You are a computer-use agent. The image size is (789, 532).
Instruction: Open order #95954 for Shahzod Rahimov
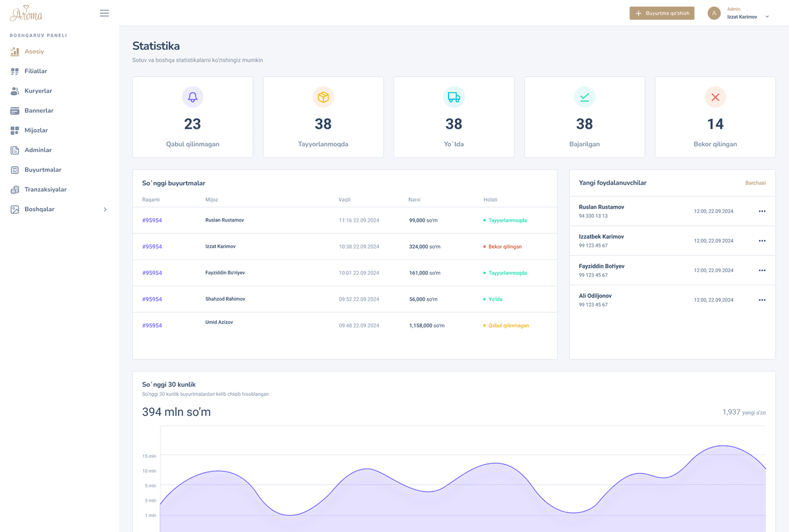pyautogui.click(x=152, y=299)
